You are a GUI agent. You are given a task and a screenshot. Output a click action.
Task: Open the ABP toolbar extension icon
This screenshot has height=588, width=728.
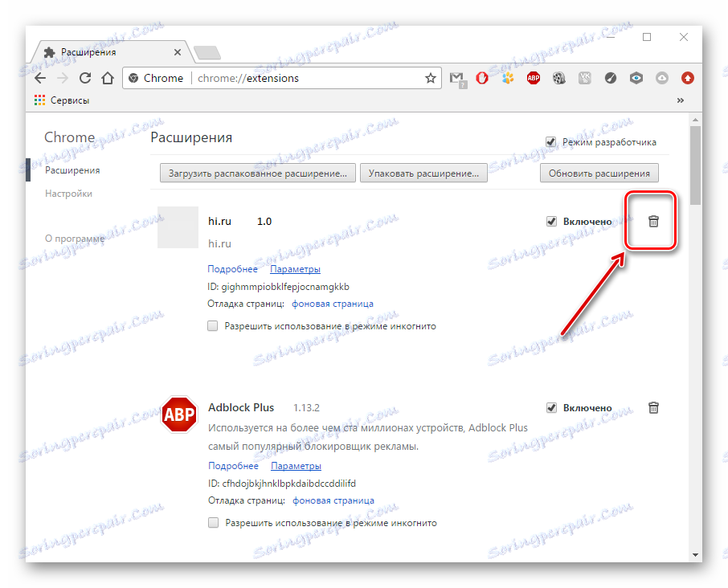tap(534, 78)
